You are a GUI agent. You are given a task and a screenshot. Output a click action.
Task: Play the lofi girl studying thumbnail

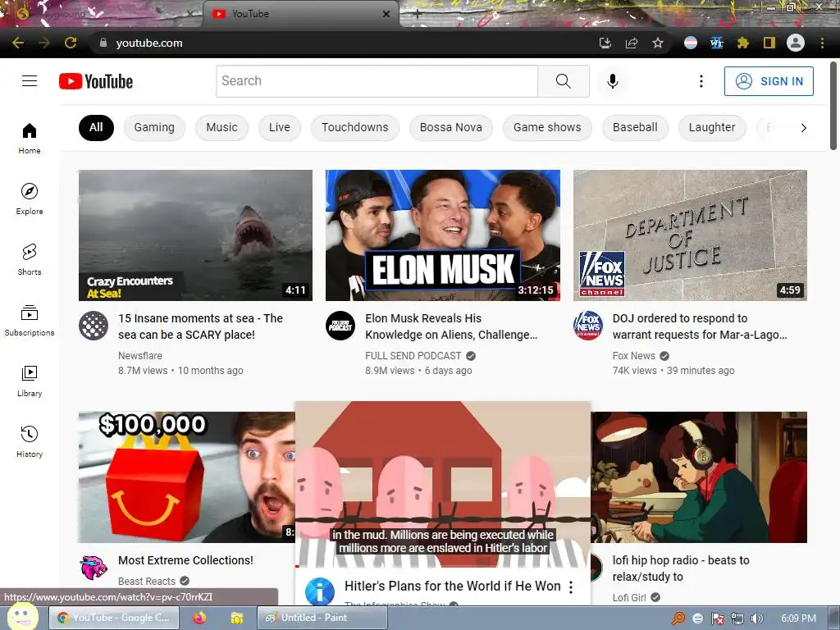(x=699, y=477)
